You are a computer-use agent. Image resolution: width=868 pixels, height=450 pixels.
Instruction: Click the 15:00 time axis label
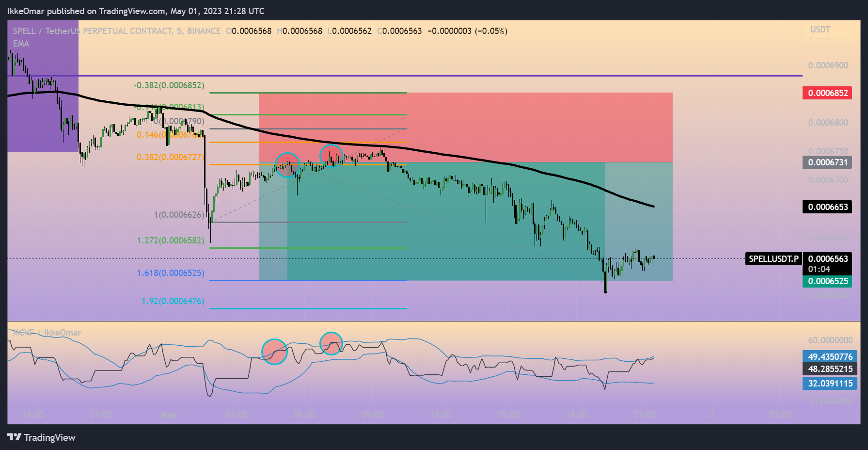(508, 415)
